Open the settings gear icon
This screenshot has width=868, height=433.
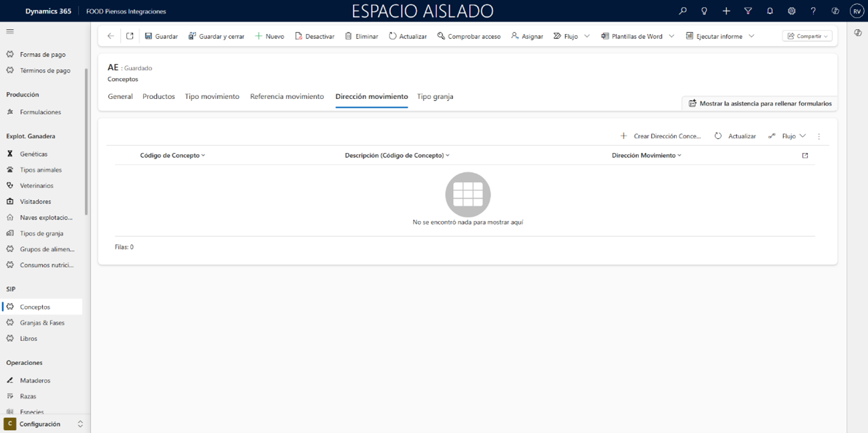(x=791, y=11)
